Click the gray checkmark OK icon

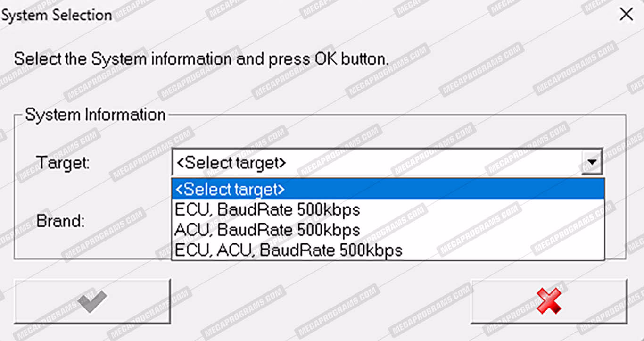point(93,300)
